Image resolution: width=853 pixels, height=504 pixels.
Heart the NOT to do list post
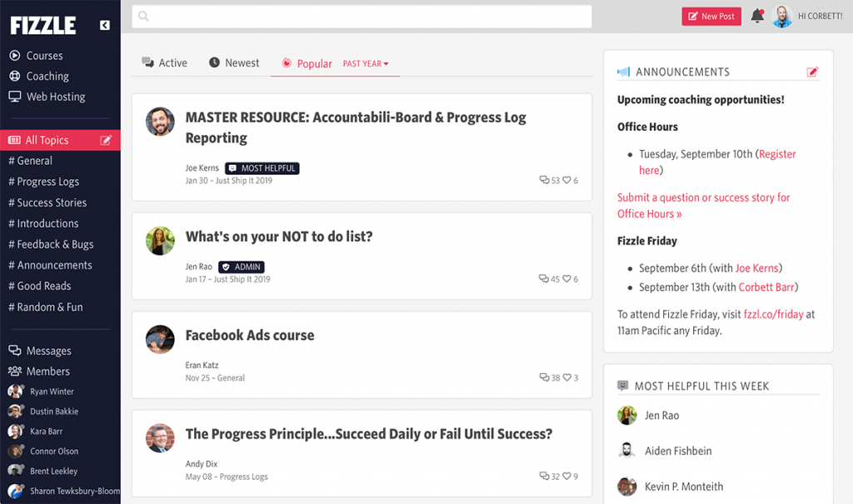pos(567,279)
